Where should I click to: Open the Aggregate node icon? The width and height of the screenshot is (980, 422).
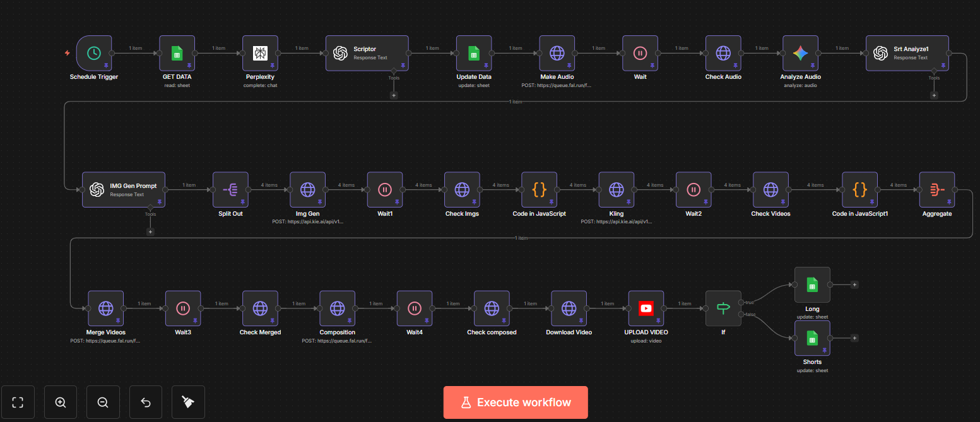(x=937, y=190)
